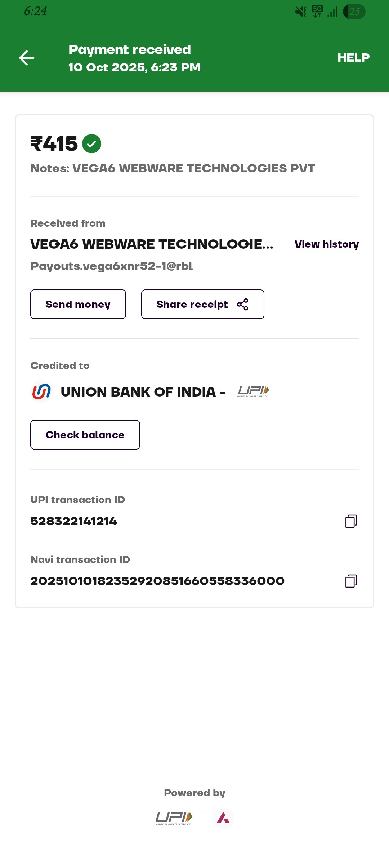The width and height of the screenshot is (389, 868).
Task: Tap the Axis Bank logo in footer
Action: click(223, 818)
